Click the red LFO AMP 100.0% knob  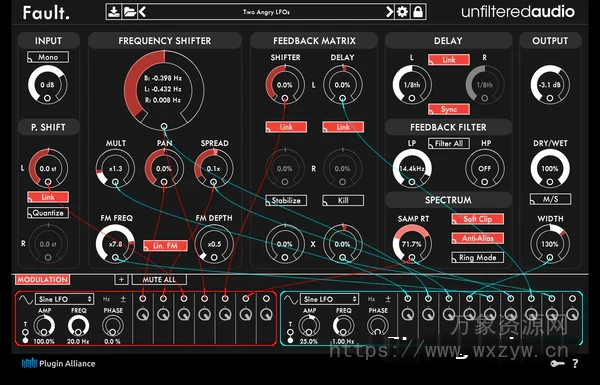(44, 326)
